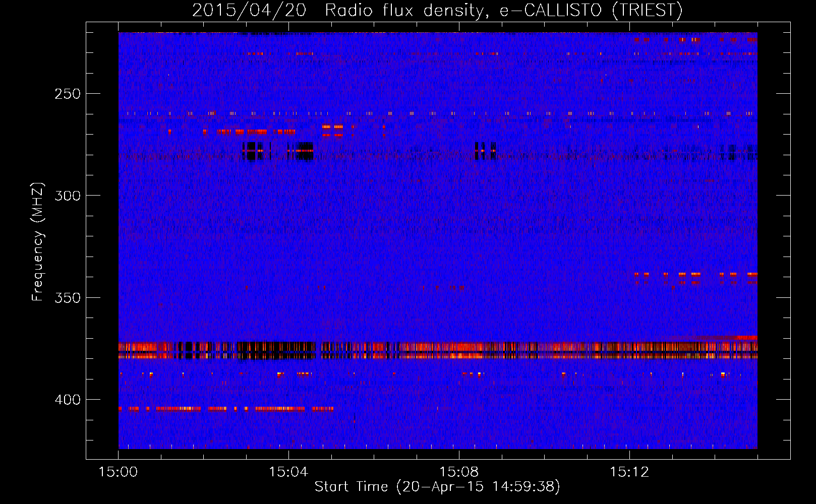
Task: Click the 15:12 time tick label
Action: pos(629,472)
